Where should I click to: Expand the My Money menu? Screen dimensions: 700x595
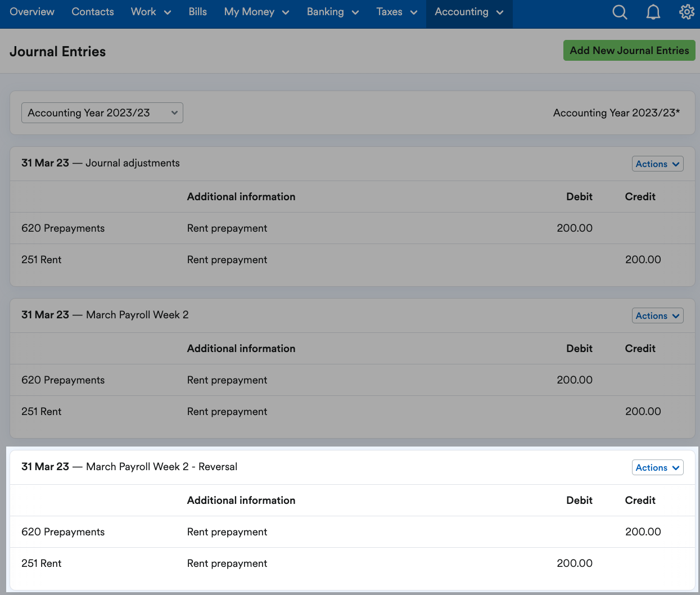coord(256,12)
